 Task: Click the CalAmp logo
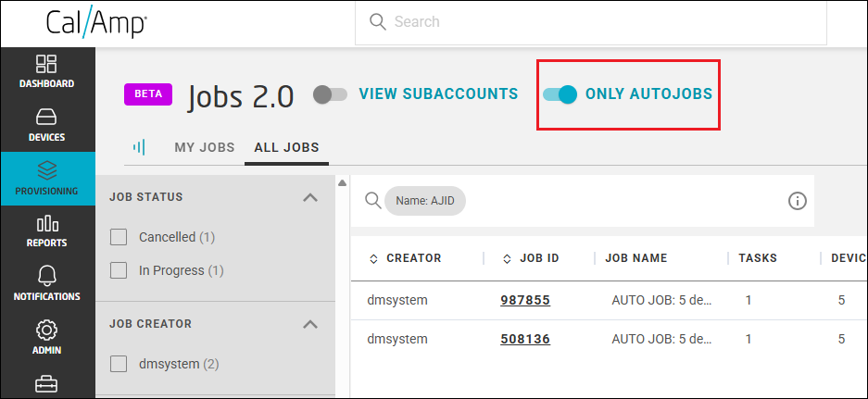[x=96, y=23]
